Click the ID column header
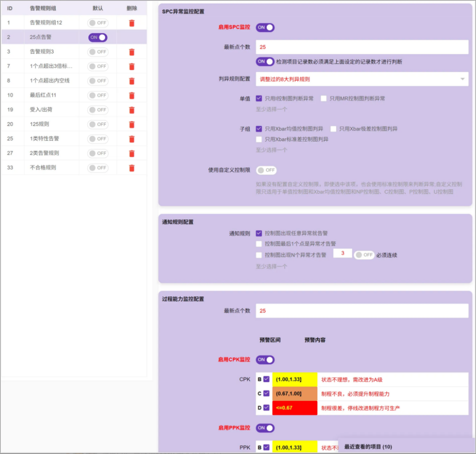The width and height of the screenshot is (476, 454). pyautogui.click(x=10, y=8)
